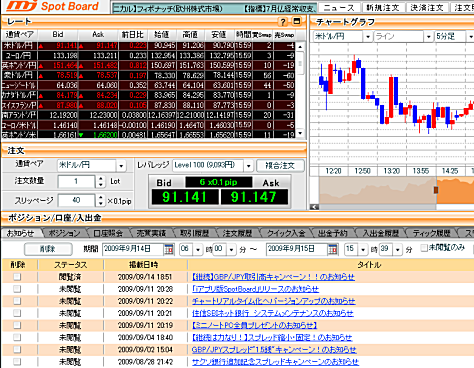The width and height of the screenshot is (474, 368).
Task: Switch to the お知らせ tab
Action: point(21,233)
